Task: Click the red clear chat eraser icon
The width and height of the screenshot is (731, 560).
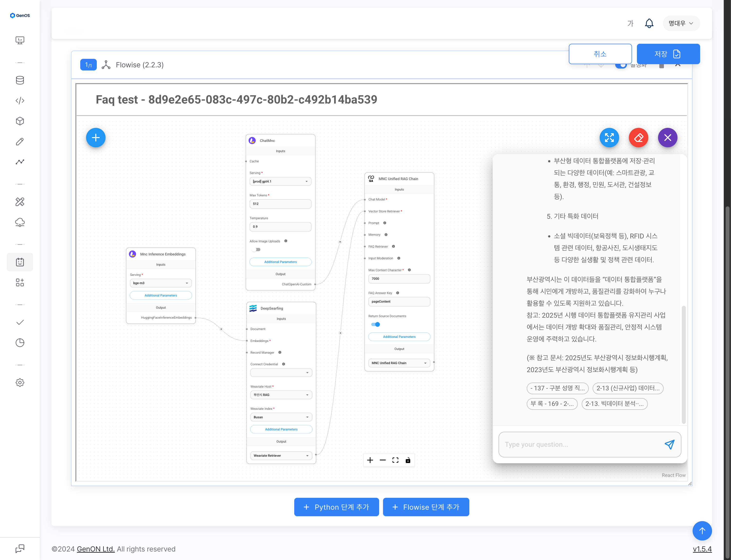Action: (638, 138)
